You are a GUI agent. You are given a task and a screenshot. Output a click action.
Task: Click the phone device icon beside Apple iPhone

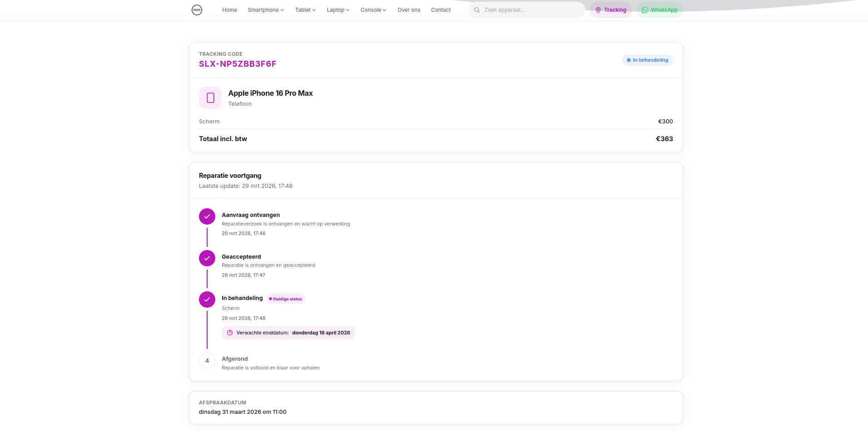210,97
